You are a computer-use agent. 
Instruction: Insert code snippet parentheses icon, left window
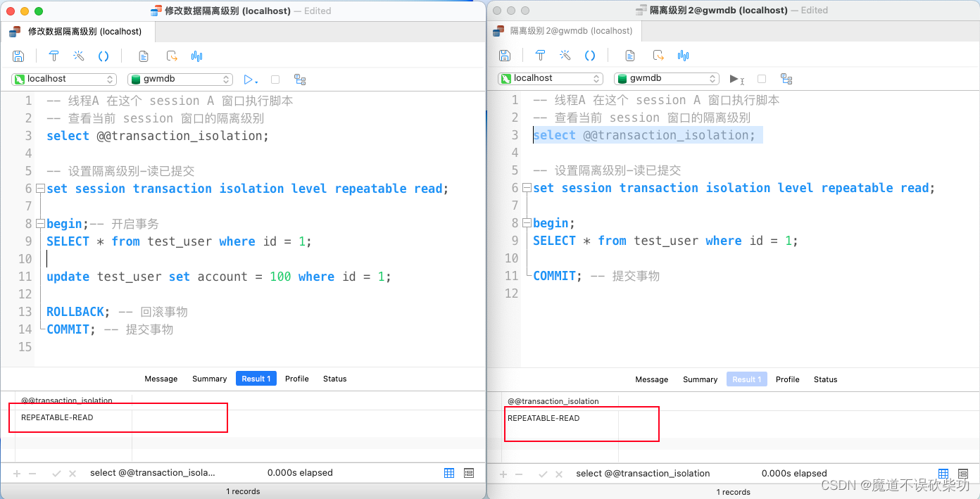click(x=103, y=56)
